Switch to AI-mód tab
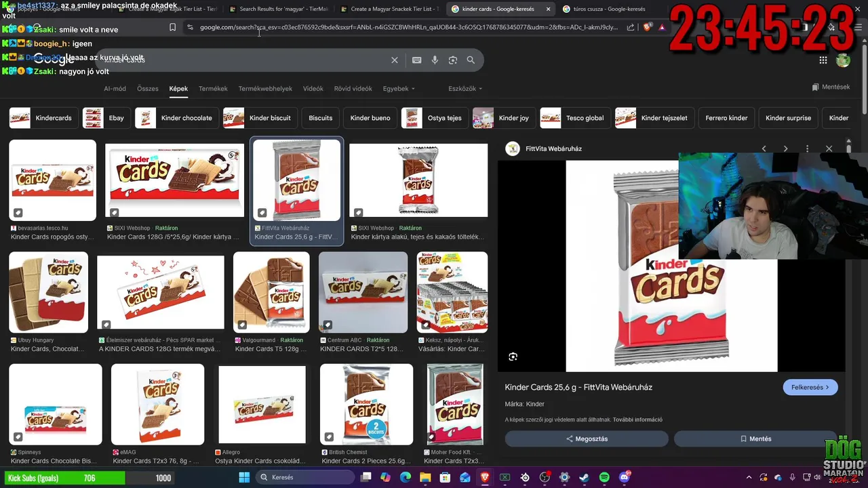 (x=115, y=89)
